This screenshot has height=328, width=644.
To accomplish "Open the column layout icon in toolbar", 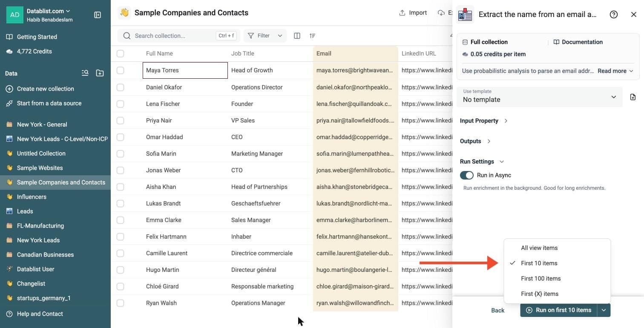I will (297, 36).
